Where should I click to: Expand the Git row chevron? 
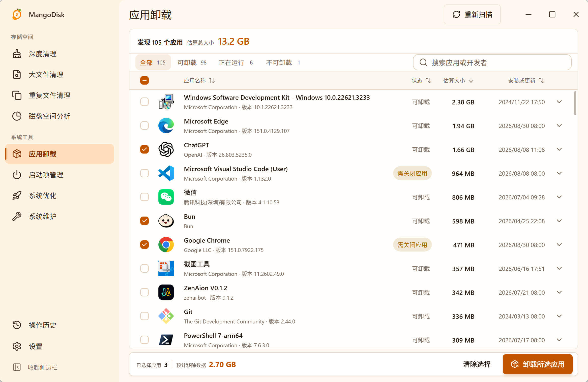tap(559, 316)
